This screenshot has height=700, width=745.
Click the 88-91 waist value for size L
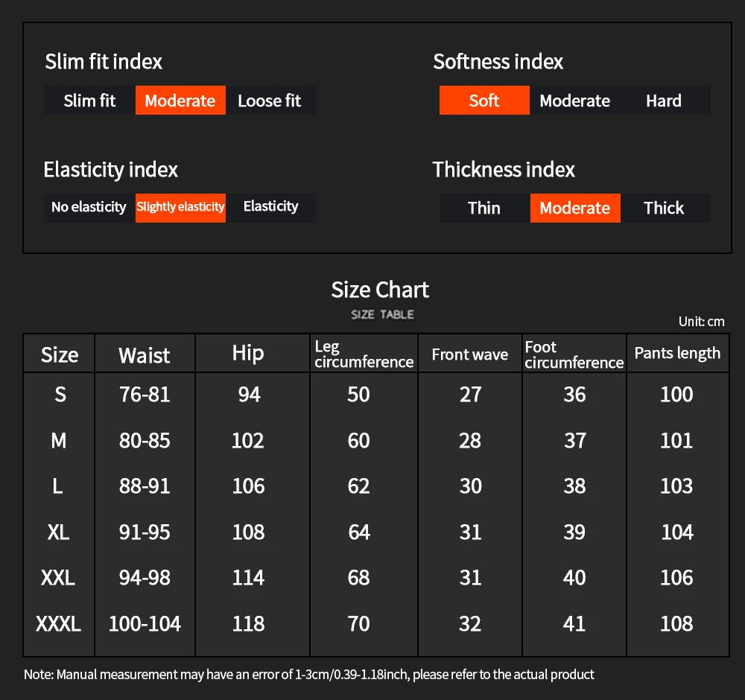[145, 486]
